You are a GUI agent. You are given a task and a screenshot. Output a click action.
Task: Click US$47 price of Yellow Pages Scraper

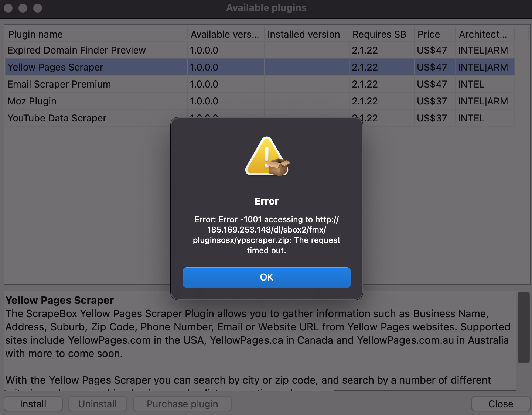pyautogui.click(x=432, y=67)
